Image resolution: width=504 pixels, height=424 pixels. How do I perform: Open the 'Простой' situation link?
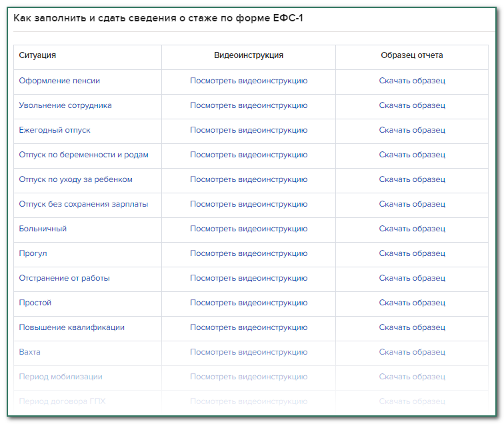point(35,303)
